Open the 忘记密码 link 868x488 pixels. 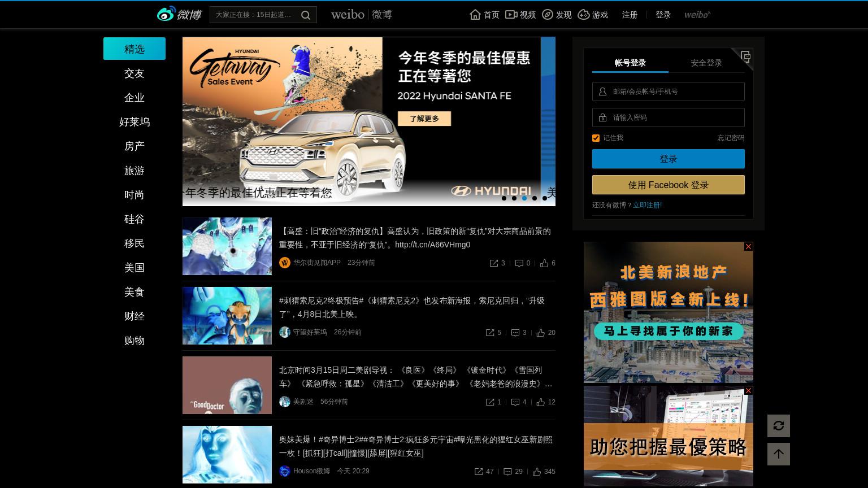[x=731, y=138]
